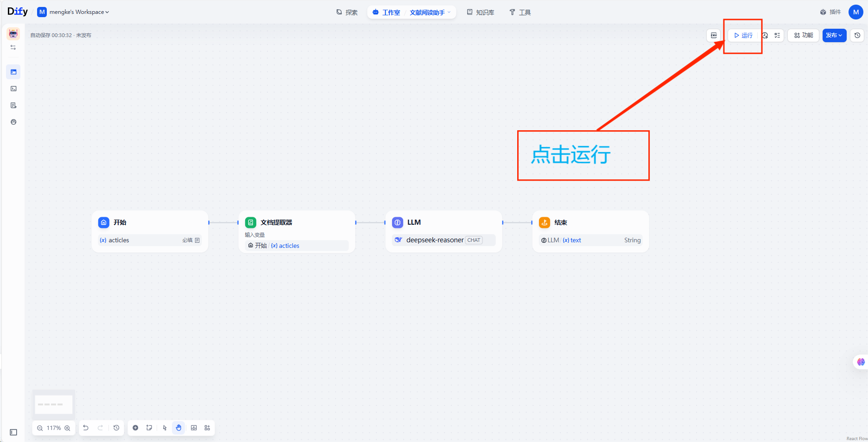This screenshot has height=442, width=868.
Task: Toggle the left sidebar collapse icon
Action: [13, 432]
